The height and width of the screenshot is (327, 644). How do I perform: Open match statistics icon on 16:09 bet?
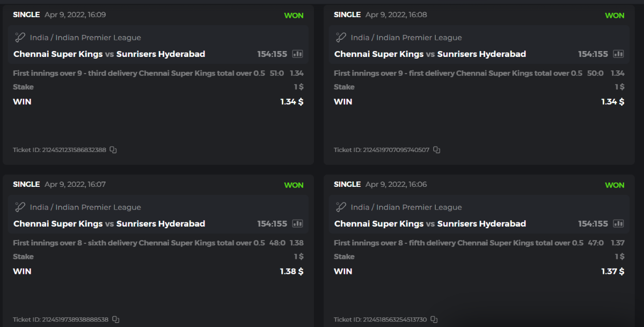point(297,54)
